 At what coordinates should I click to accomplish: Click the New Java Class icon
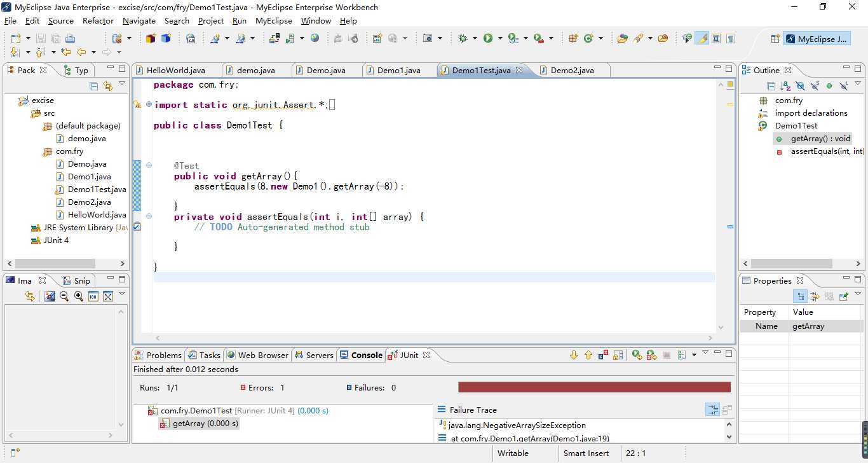(588, 38)
